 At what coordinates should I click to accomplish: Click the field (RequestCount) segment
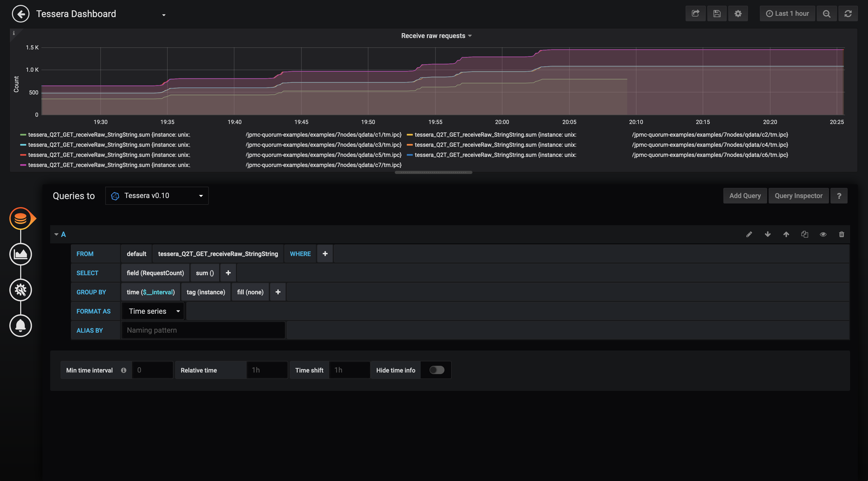click(x=155, y=273)
